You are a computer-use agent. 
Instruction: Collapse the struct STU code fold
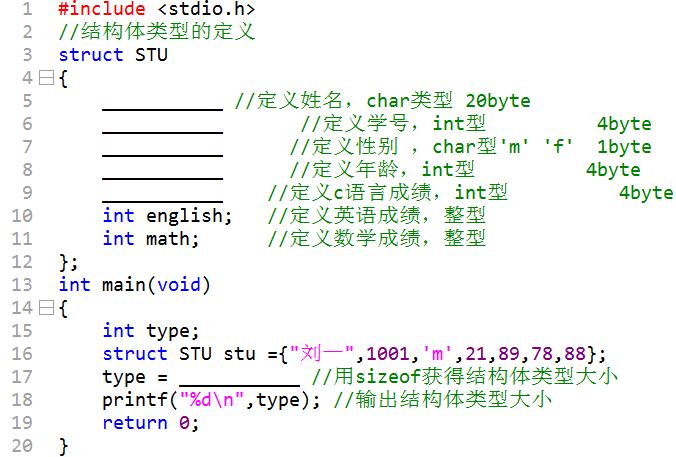pyautogui.click(x=46, y=78)
